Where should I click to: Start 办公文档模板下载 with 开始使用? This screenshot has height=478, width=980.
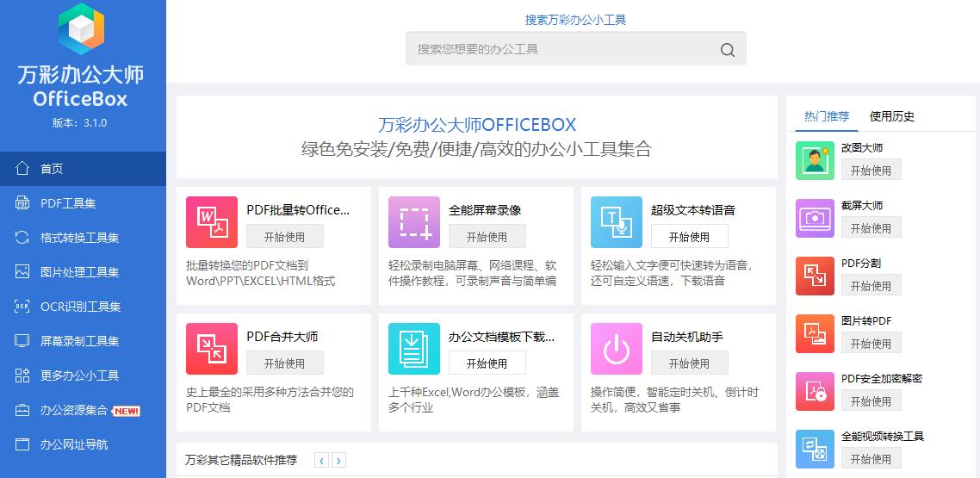(x=487, y=363)
